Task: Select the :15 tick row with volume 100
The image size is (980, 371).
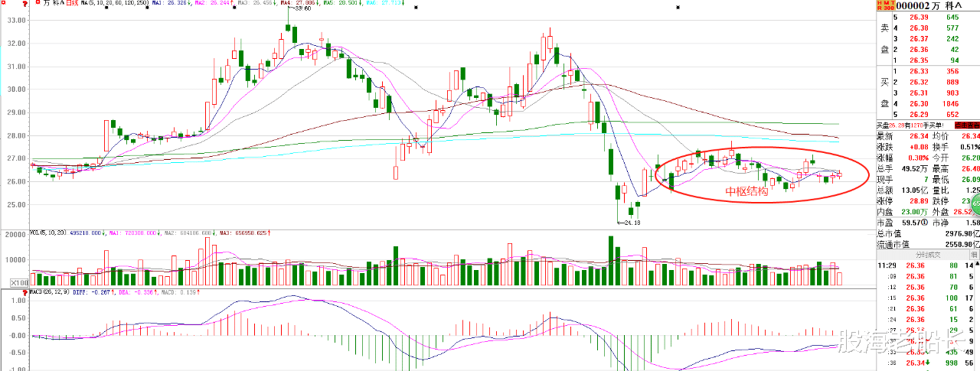Action: (925, 298)
